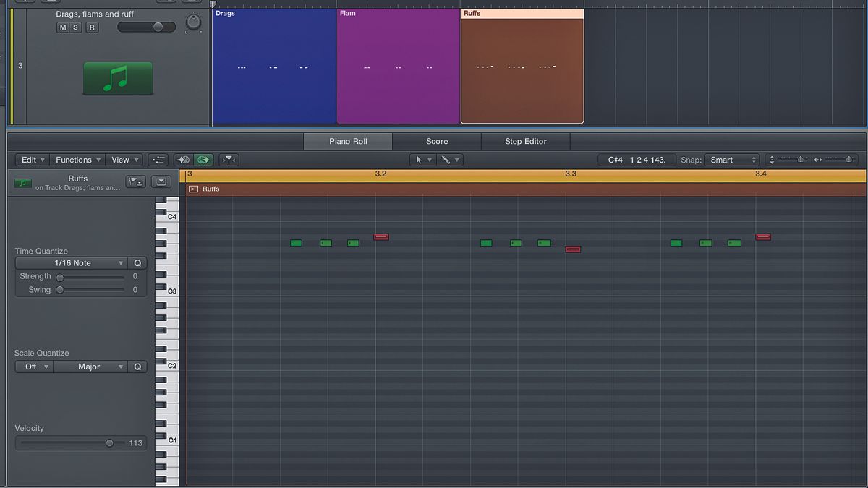This screenshot has height=488, width=868.
Task: Record-enable the Drags, flams and ruff track
Action: coord(92,27)
